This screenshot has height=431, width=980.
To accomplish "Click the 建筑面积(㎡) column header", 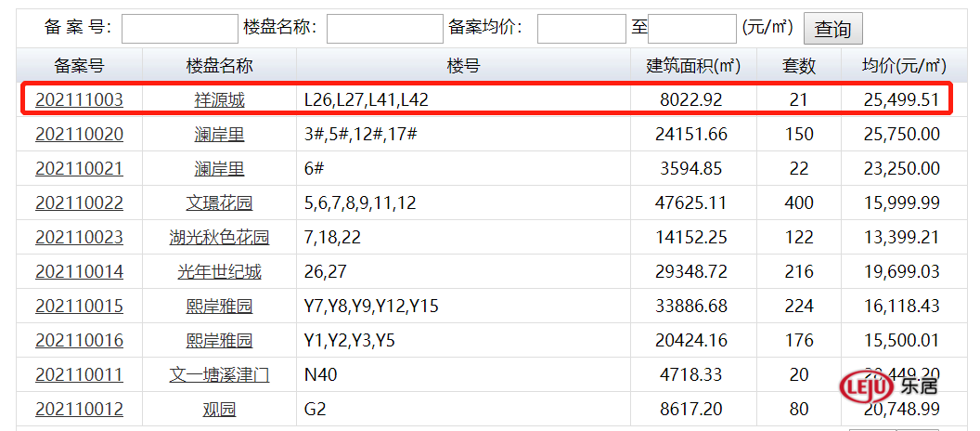I will coord(694,65).
